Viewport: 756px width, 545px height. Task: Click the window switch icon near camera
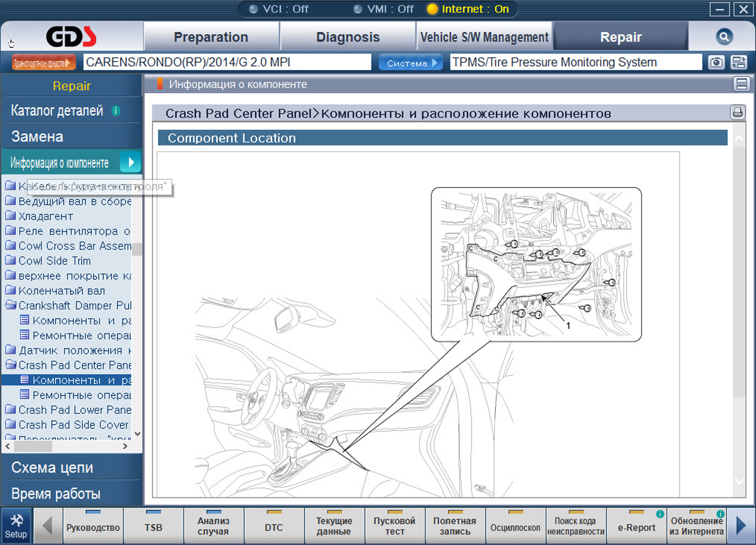point(739,62)
